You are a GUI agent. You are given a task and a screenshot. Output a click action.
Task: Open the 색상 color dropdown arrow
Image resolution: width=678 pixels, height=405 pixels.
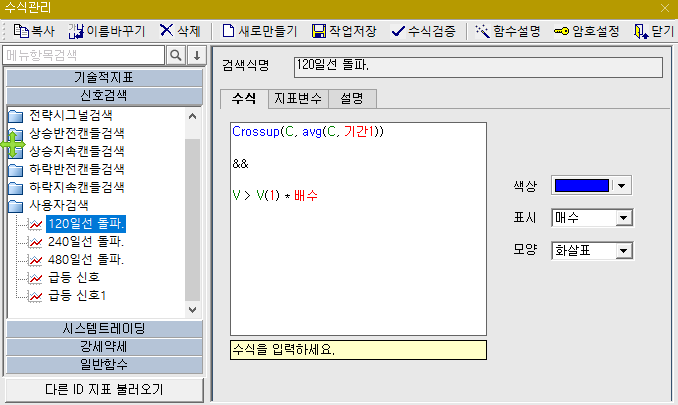(x=621, y=186)
